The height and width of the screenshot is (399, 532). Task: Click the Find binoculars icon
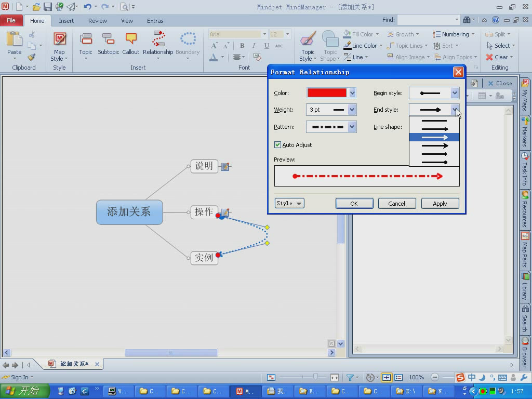pos(467,20)
